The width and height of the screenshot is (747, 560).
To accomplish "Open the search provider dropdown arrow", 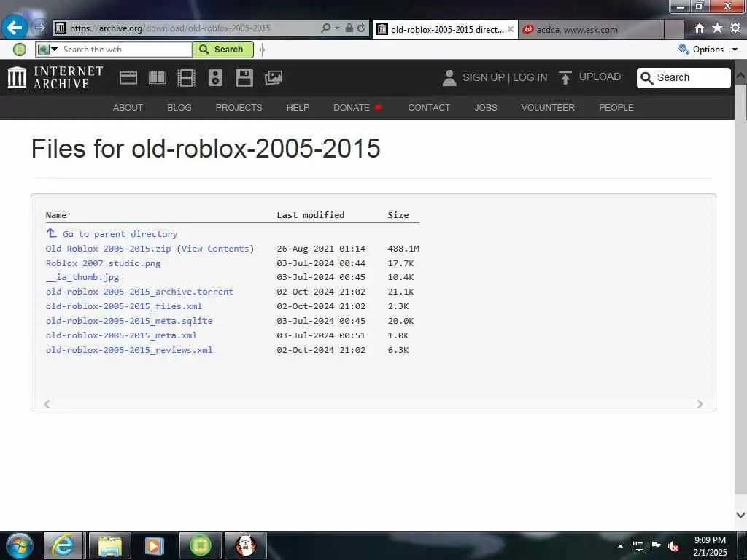I will pyautogui.click(x=54, y=49).
